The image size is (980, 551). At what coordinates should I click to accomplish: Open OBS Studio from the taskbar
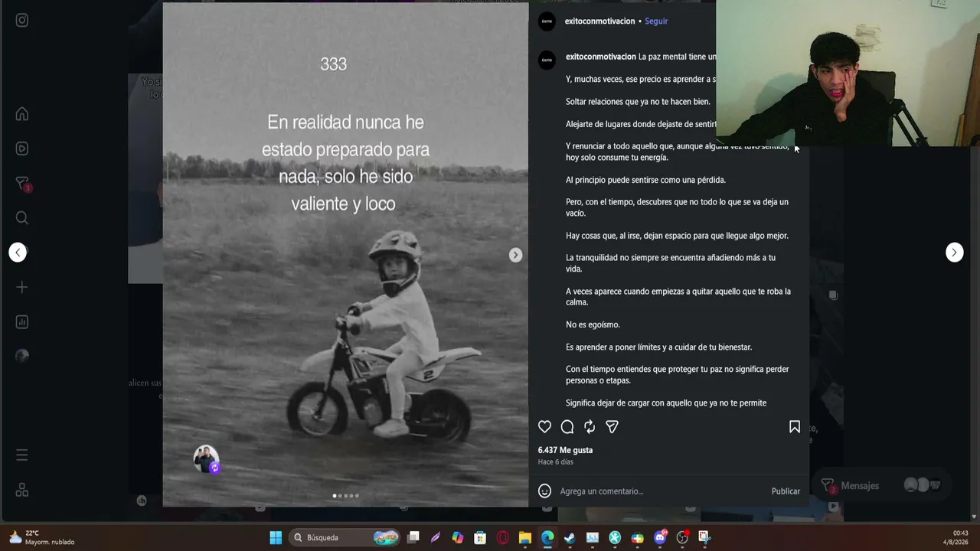pyautogui.click(x=682, y=538)
